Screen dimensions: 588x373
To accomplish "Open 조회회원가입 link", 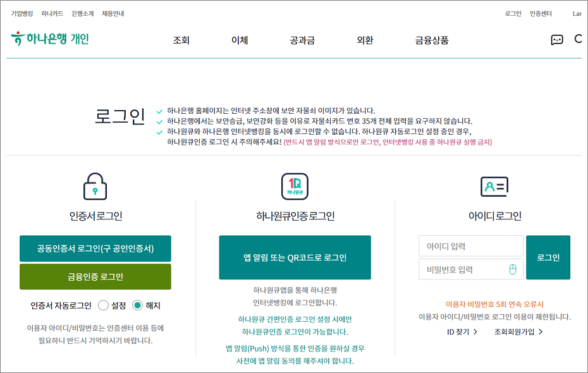I will coord(514,332).
